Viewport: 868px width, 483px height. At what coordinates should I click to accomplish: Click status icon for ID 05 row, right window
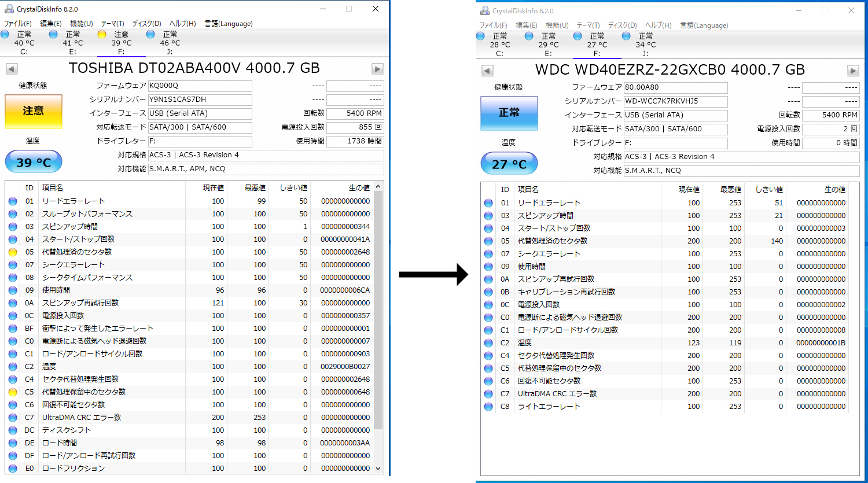click(488, 241)
